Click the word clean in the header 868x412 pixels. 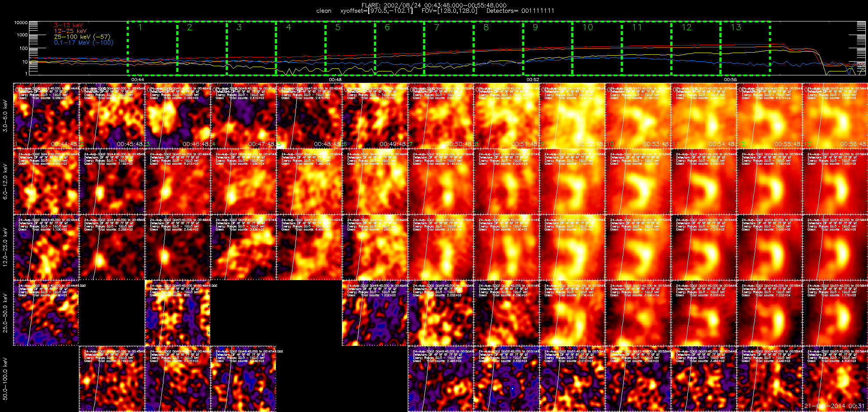(x=324, y=11)
